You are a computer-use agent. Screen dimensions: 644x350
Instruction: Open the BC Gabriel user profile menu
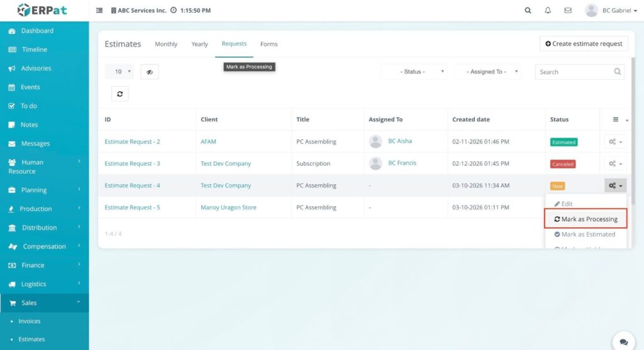[x=611, y=11]
